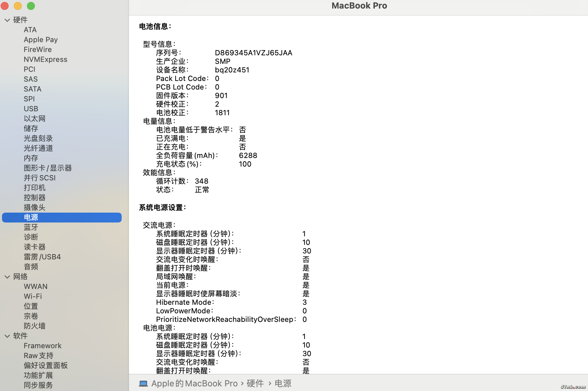This screenshot has width=588, height=391.
Task: Select 蓝牙 in the hardware list
Action: pyautogui.click(x=31, y=227)
